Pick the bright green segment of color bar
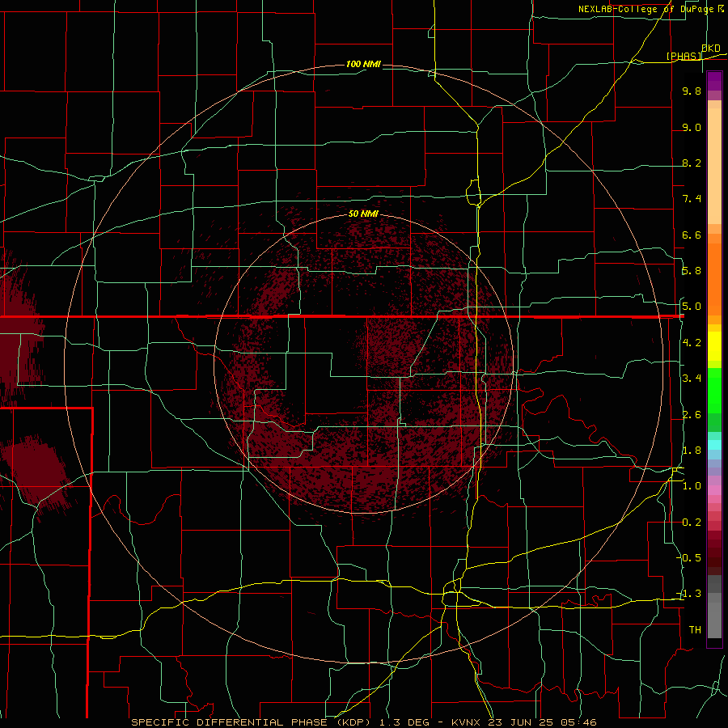 [714, 391]
